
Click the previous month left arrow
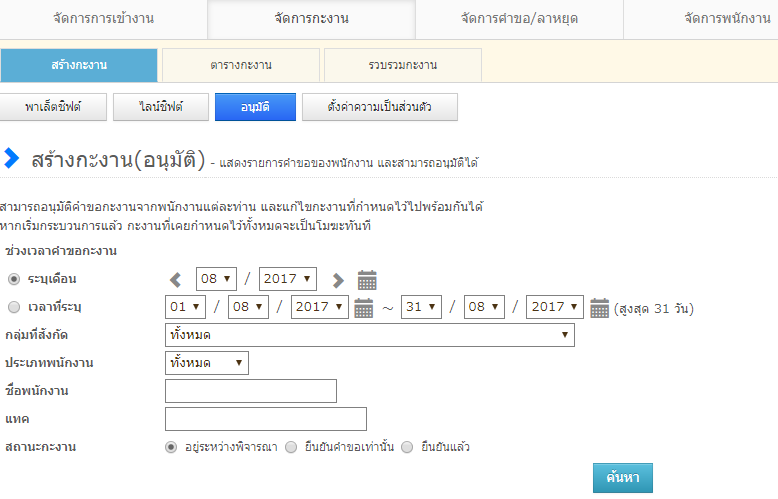(x=176, y=280)
